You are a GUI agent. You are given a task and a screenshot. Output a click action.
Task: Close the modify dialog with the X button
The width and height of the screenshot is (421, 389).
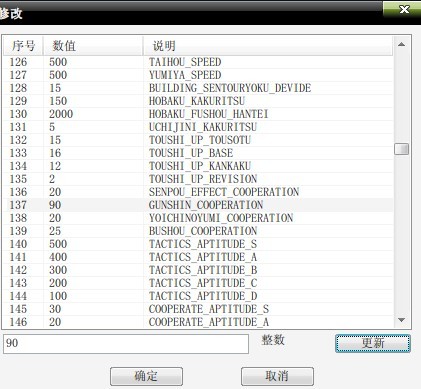click(404, 9)
